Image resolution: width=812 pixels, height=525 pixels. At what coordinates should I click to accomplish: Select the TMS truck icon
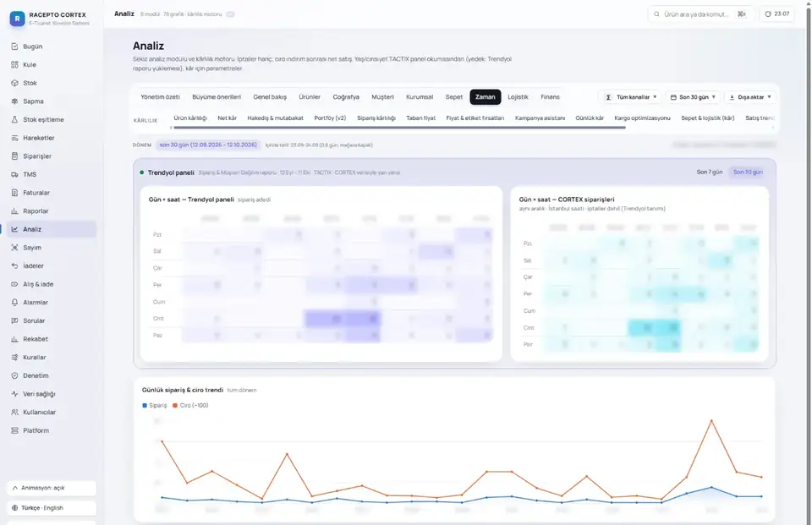(14, 174)
